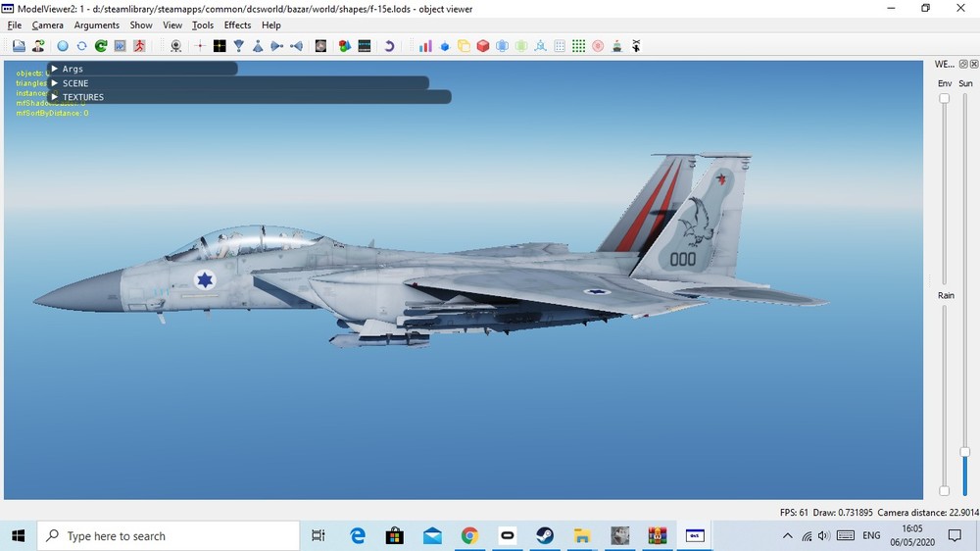
Task: Open the Camera menu
Action: coord(47,25)
